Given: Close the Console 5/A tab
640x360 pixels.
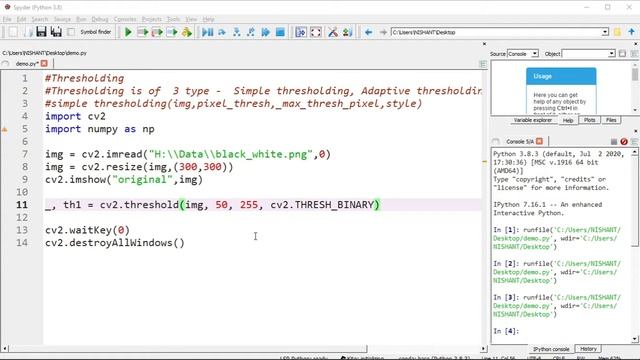Looking at the screenshot, I should (x=539, y=141).
